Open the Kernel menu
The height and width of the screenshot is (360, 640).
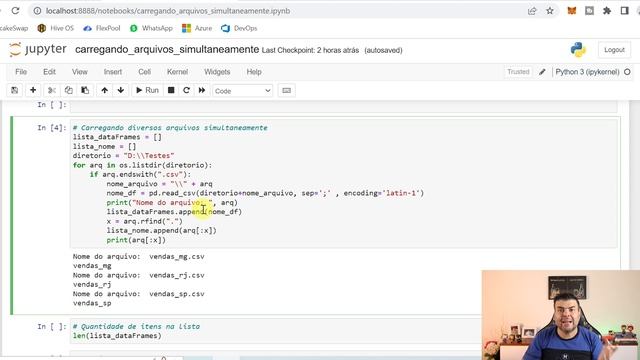click(178, 72)
